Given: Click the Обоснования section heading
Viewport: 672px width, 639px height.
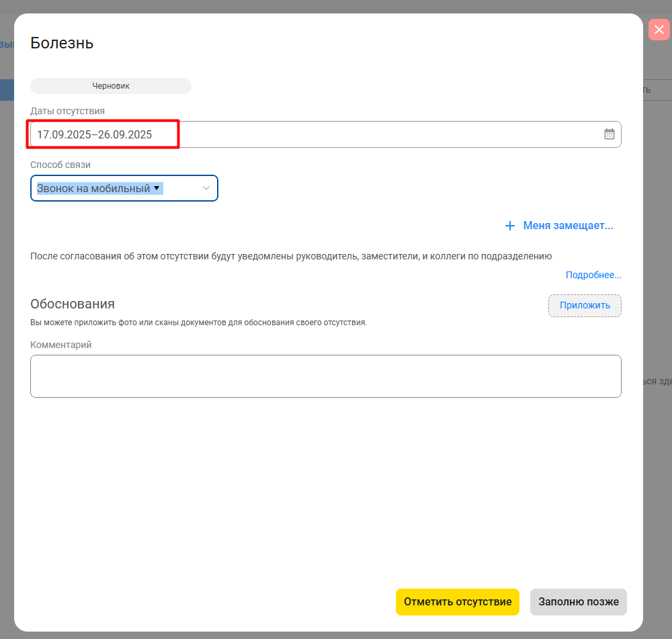Looking at the screenshot, I should click(73, 304).
